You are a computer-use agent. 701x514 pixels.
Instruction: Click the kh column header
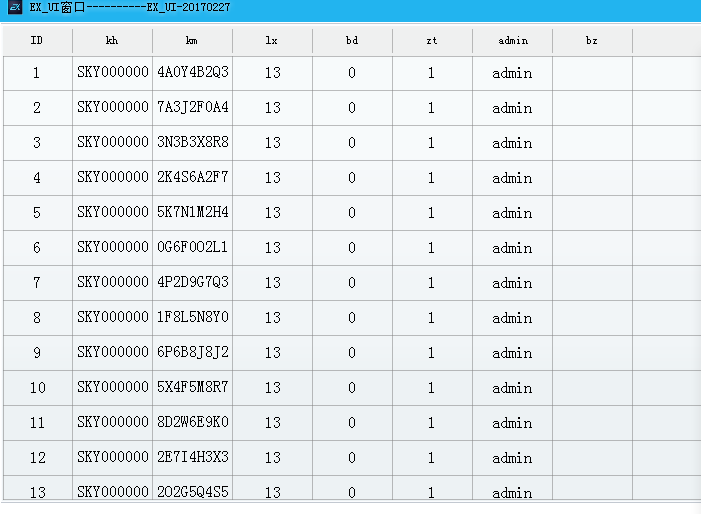[112, 41]
